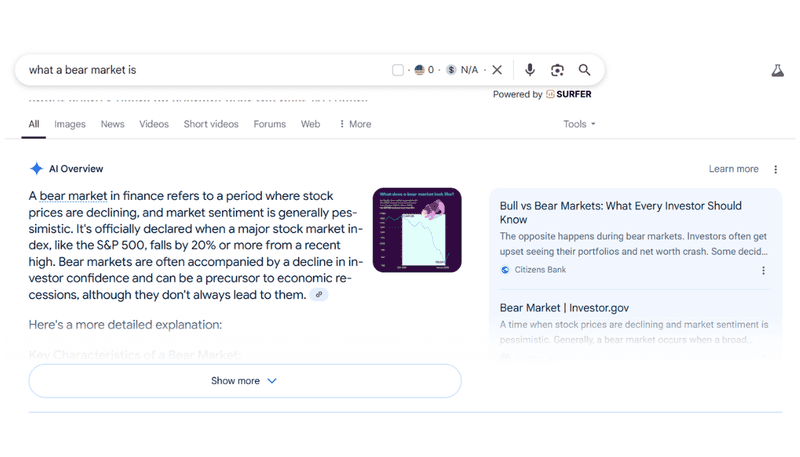Switch to the Images tab

pos(70,124)
